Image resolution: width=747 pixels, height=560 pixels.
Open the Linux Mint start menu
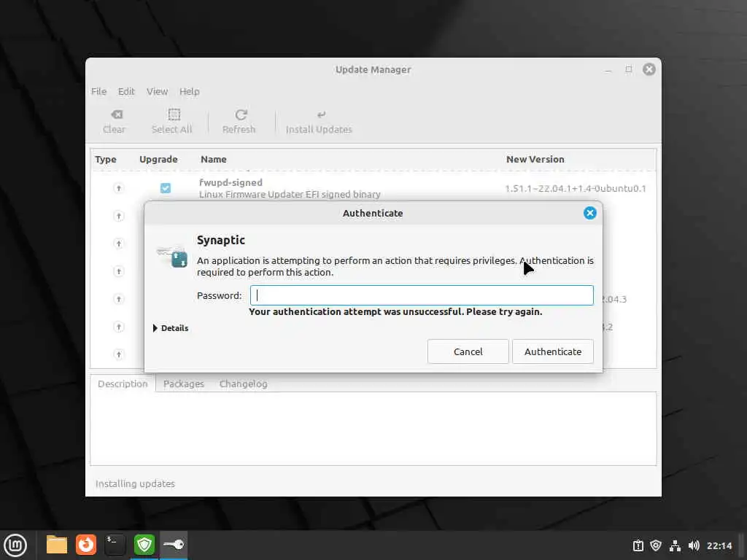pos(15,545)
